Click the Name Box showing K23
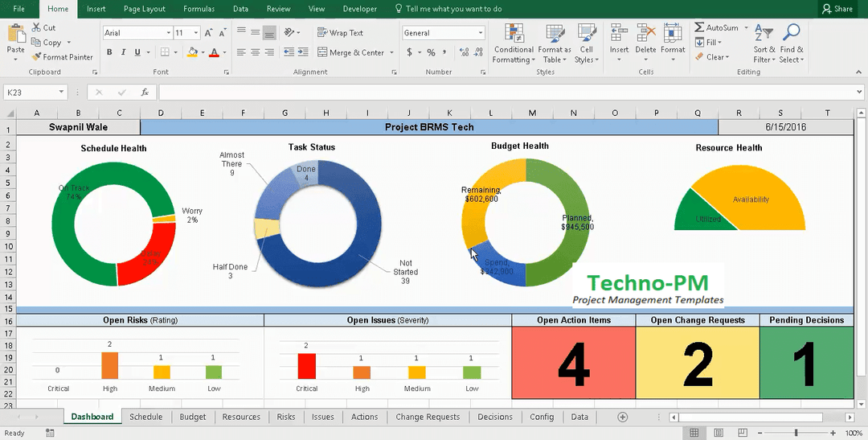This screenshot has width=868, height=440. click(36, 93)
